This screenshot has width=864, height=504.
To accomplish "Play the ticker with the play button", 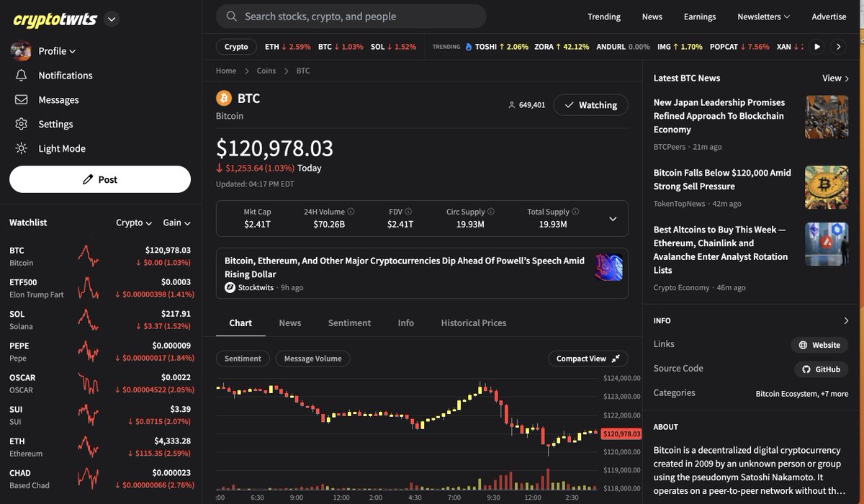I will point(817,47).
